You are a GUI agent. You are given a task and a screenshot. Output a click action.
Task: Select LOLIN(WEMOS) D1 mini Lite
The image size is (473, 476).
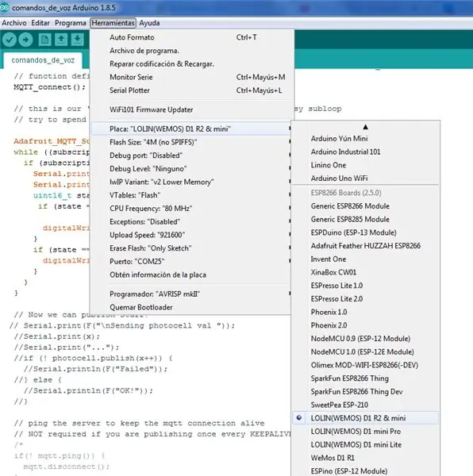(366, 445)
